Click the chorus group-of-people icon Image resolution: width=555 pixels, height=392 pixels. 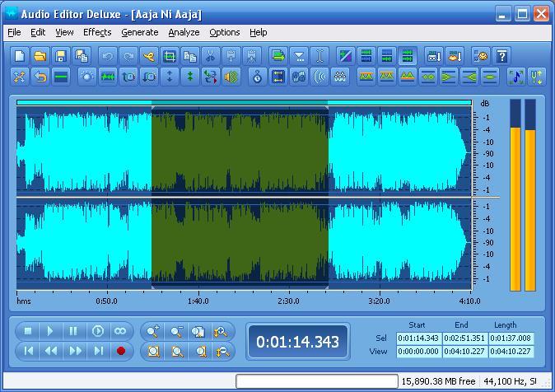[340, 77]
